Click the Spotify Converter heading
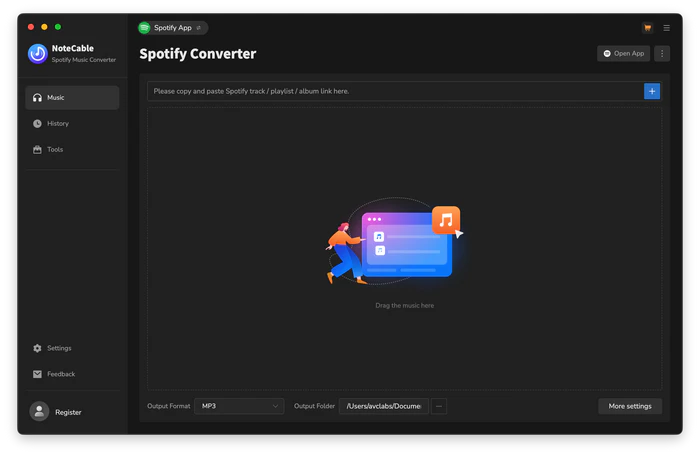Viewport: 700px width, 456px height. tap(198, 54)
